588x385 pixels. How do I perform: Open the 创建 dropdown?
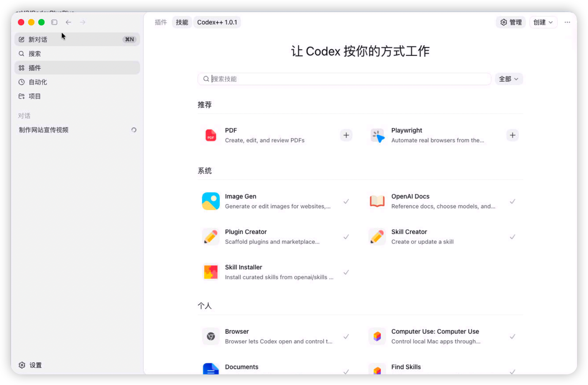543,22
